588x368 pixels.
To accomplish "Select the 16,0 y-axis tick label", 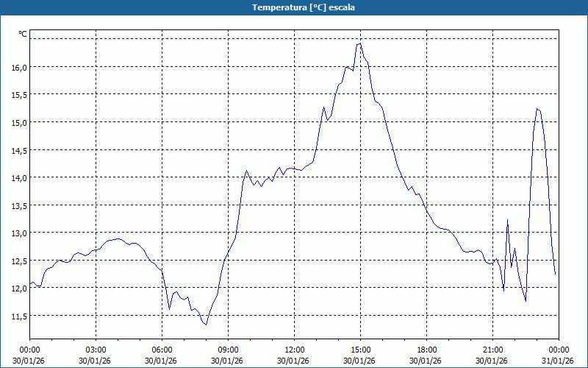I will 18,67.
